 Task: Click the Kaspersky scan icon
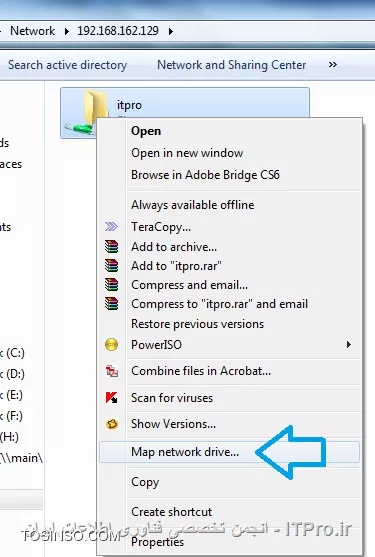coord(112,398)
